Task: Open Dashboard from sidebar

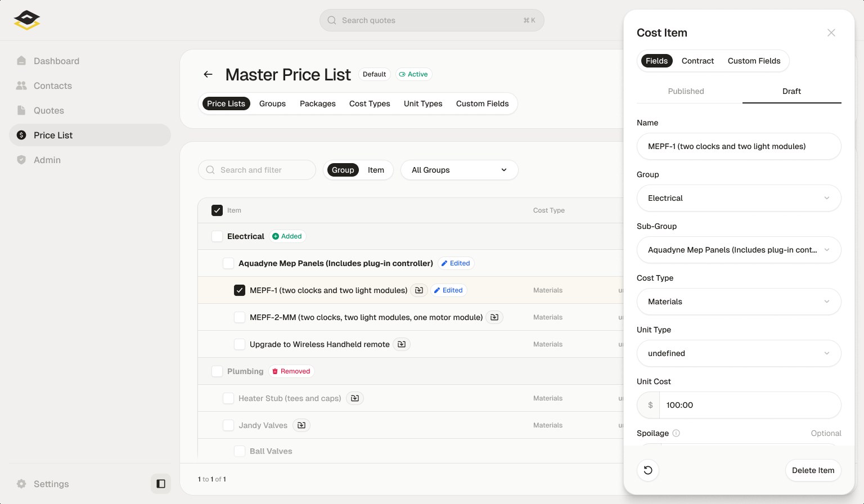Action: 90,61
